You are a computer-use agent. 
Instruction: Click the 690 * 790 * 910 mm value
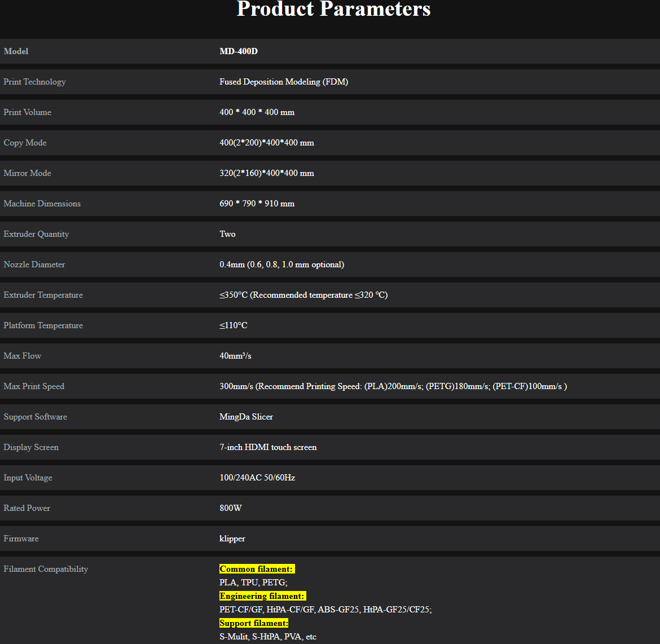click(257, 204)
